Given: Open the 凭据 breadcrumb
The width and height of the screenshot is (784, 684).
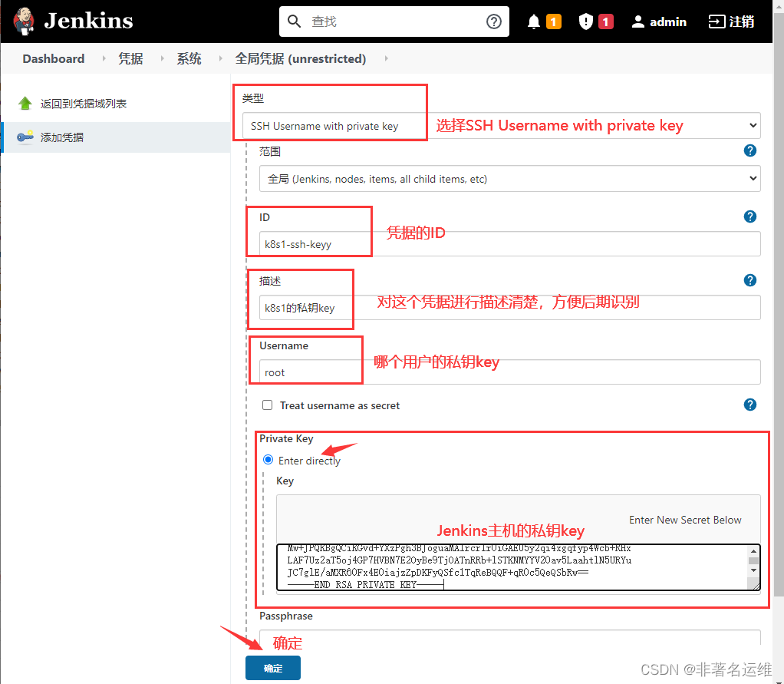Looking at the screenshot, I should (x=130, y=58).
